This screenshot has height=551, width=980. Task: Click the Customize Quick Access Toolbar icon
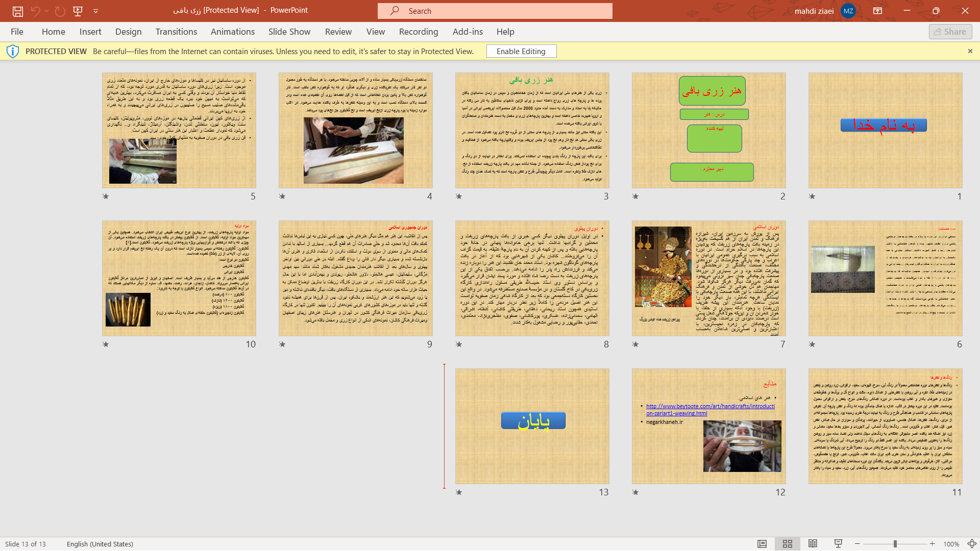95,11
